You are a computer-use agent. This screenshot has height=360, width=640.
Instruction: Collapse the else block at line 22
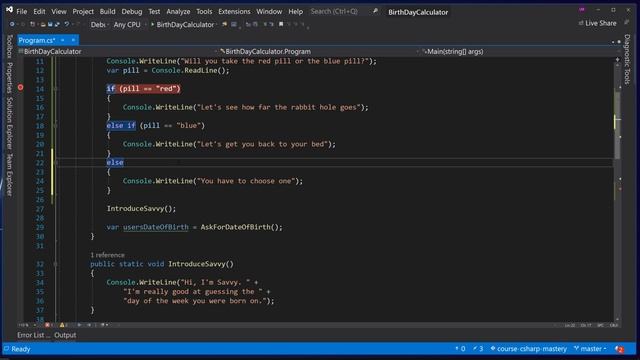(56, 162)
